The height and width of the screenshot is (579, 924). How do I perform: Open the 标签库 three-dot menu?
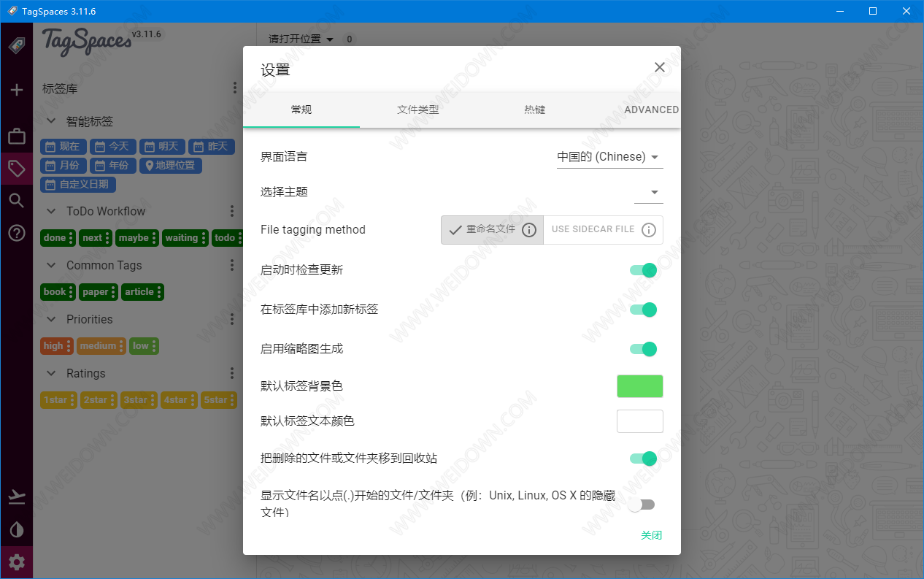(x=235, y=88)
